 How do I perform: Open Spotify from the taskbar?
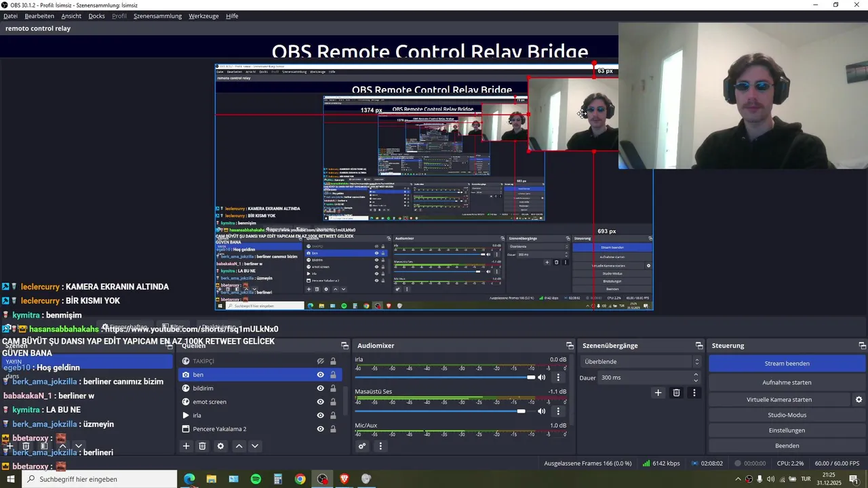pyautogui.click(x=256, y=479)
